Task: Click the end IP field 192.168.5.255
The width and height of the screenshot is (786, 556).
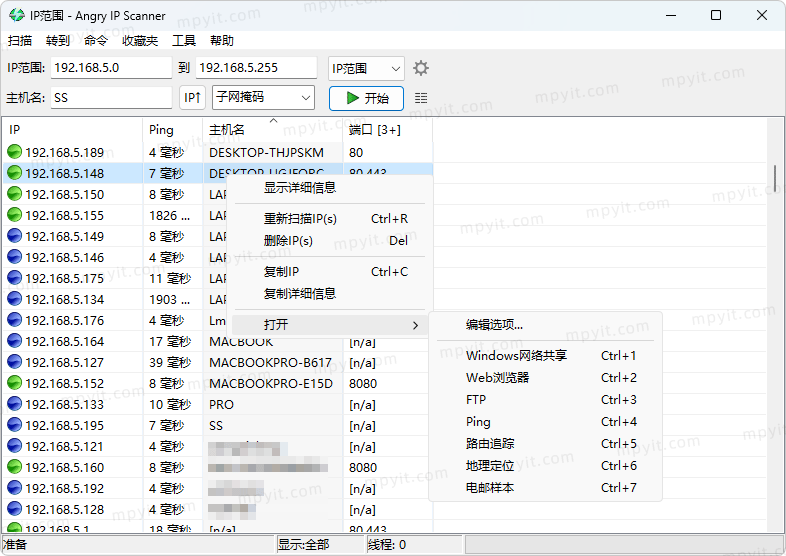Action: pyautogui.click(x=257, y=68)
